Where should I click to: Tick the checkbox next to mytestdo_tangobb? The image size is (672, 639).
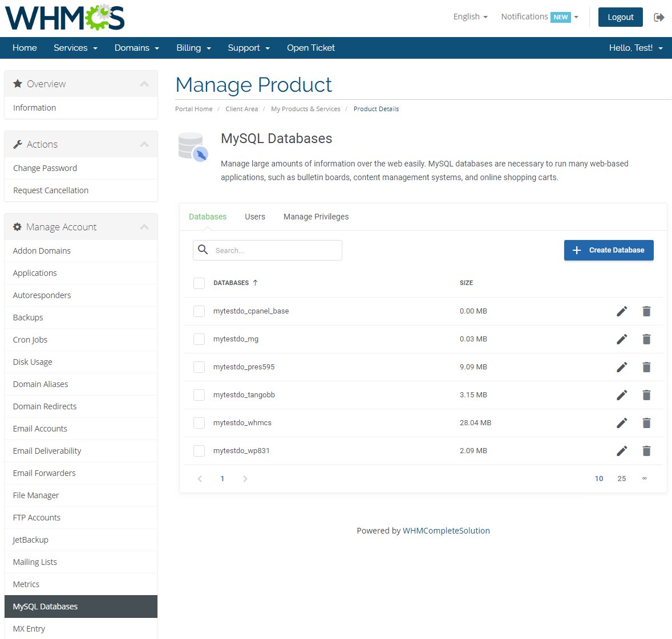pos(199,394)
